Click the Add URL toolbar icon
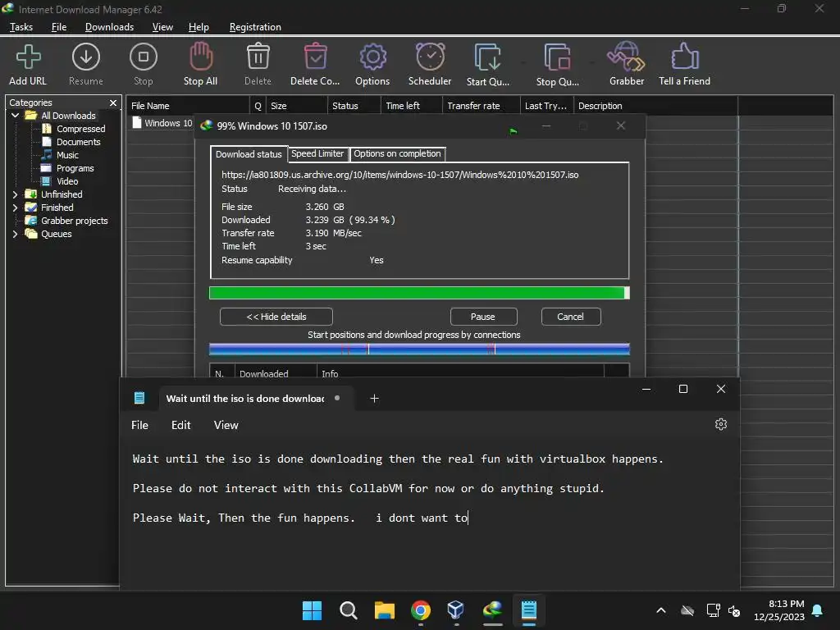 28,57
